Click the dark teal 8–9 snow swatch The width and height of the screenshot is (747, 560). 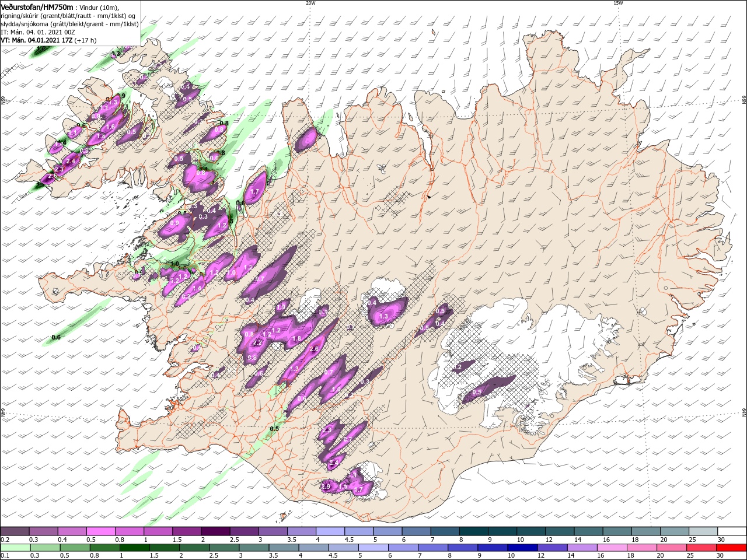tap(473, 531)
